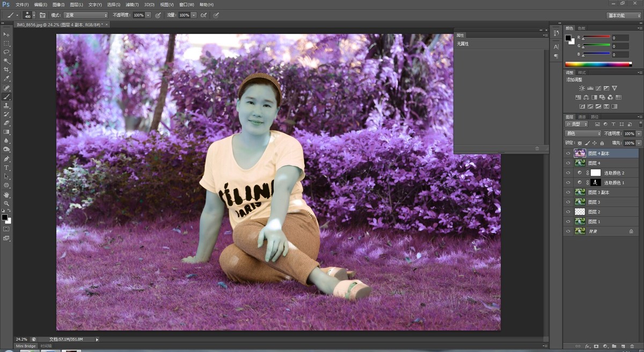The width and height of the screenshot is (644, 352).
Task: Hide the 背景 layer
Action: pos(568,231)
